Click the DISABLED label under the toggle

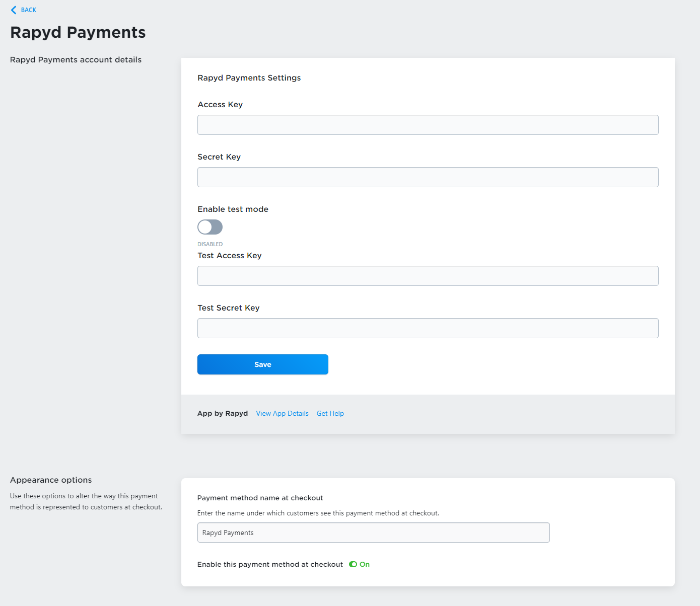pyautogui.click(x=210, y=244)
